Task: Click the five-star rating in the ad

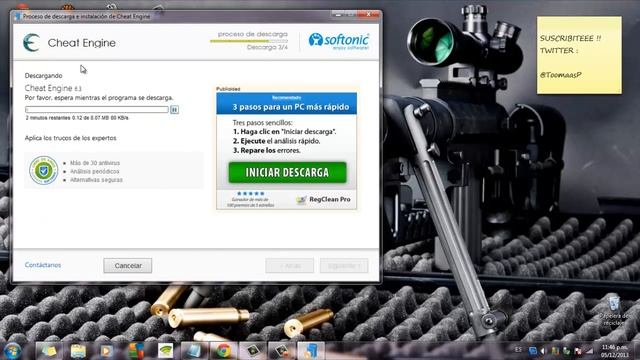Action: (x=251, y=193)
